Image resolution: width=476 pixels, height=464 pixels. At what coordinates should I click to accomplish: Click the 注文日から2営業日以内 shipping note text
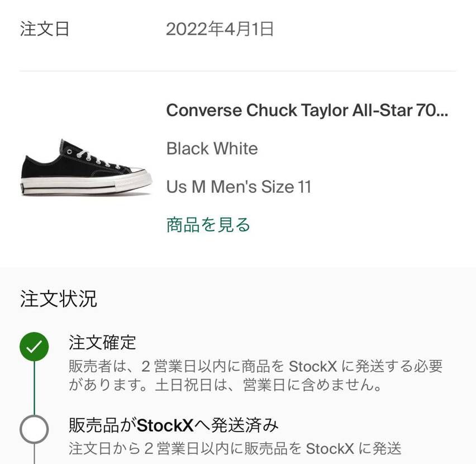pyautogui.click(x=235, y=448)
